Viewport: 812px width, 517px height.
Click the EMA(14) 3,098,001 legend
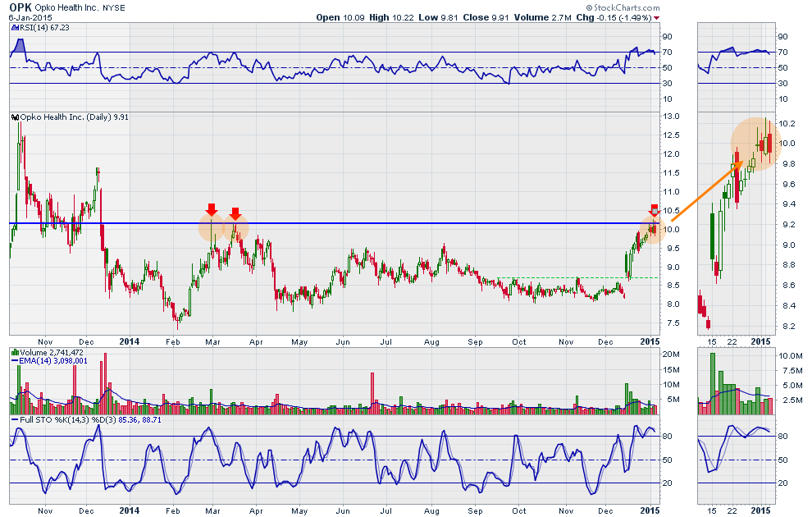pos(52,361)
